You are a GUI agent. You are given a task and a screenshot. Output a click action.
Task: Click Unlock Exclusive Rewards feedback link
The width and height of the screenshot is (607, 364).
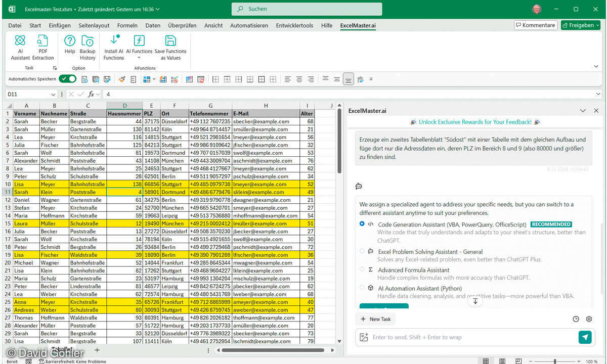tap(475, 122)
